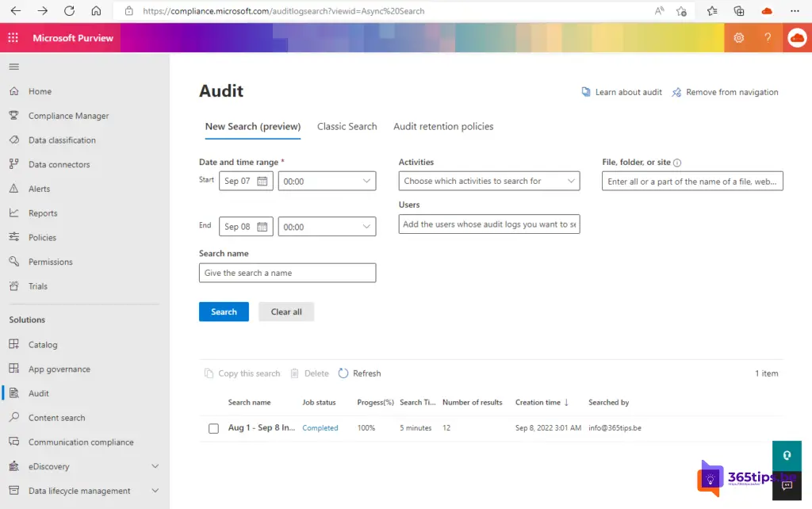Image resolution: width=812 pixels, height=509 pixels.
Task: Switch to New Search (preview) tab
Action: pos(253,126)
